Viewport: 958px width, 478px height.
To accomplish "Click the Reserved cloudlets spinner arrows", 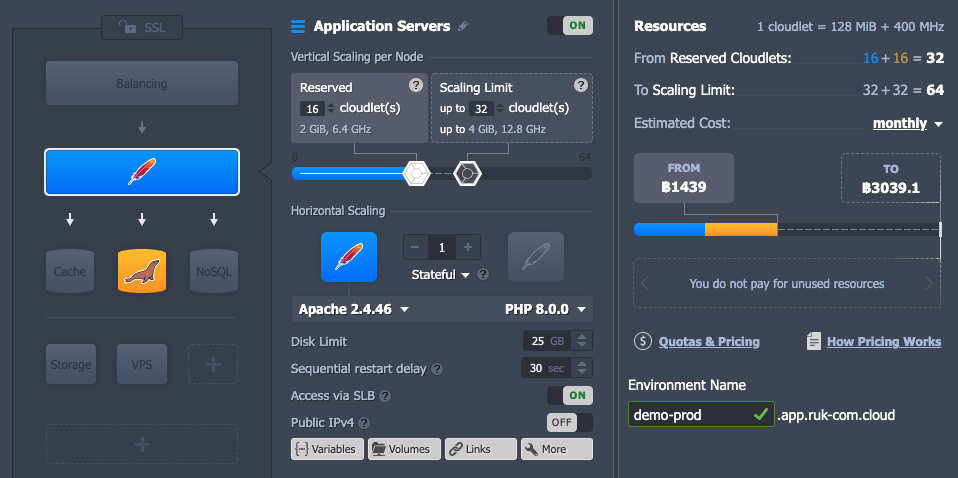I will (331, 108).
